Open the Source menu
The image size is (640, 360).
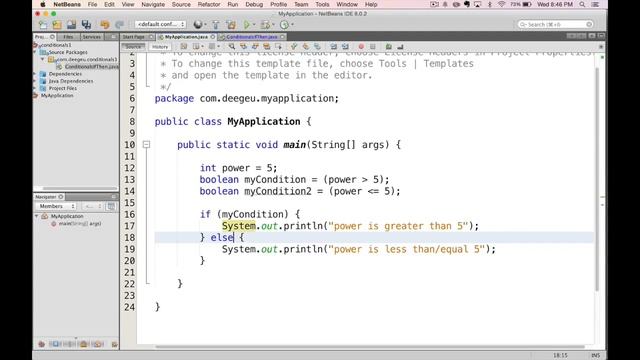[x=181, y=4]
